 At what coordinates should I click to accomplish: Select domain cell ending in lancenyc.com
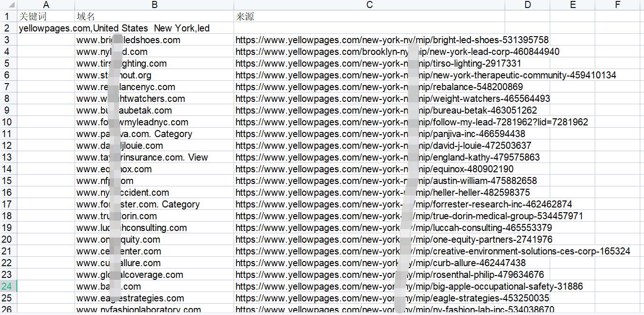(x=154, y=87)
